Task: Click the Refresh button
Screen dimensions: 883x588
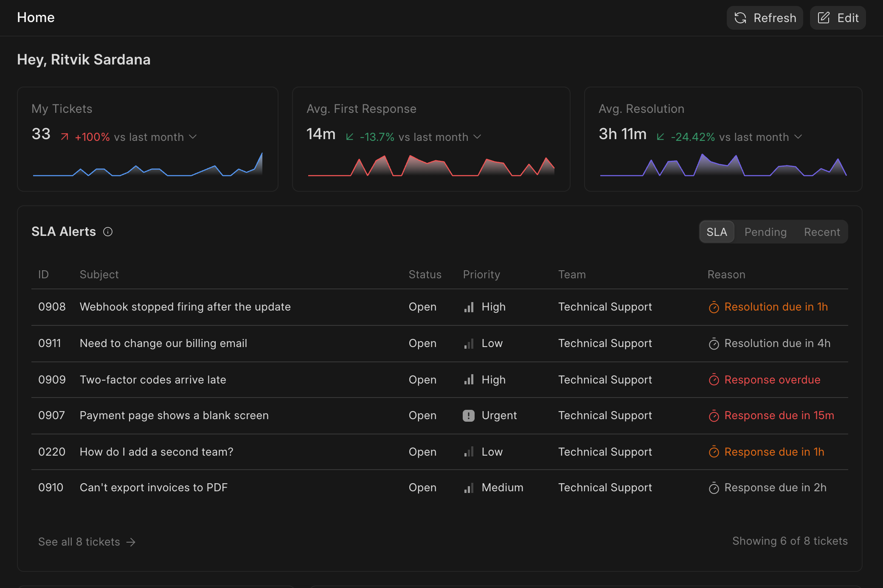Action: tap(765, 18)
